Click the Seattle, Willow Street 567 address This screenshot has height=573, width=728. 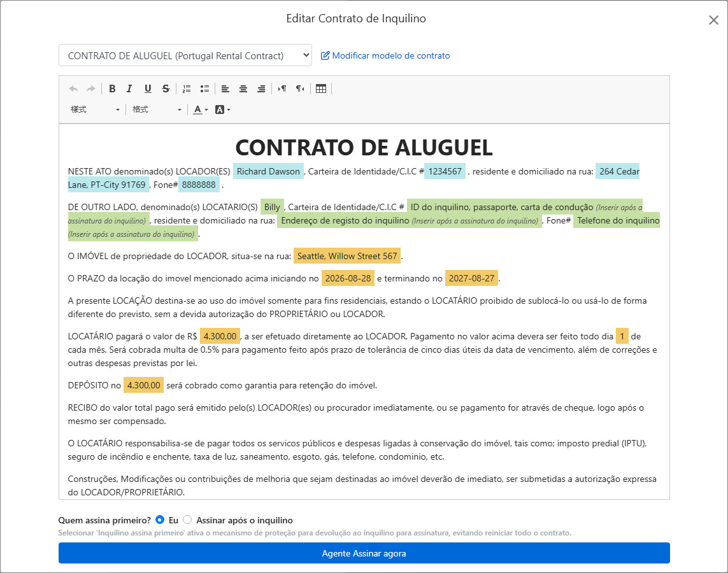(x=347, y=256)
